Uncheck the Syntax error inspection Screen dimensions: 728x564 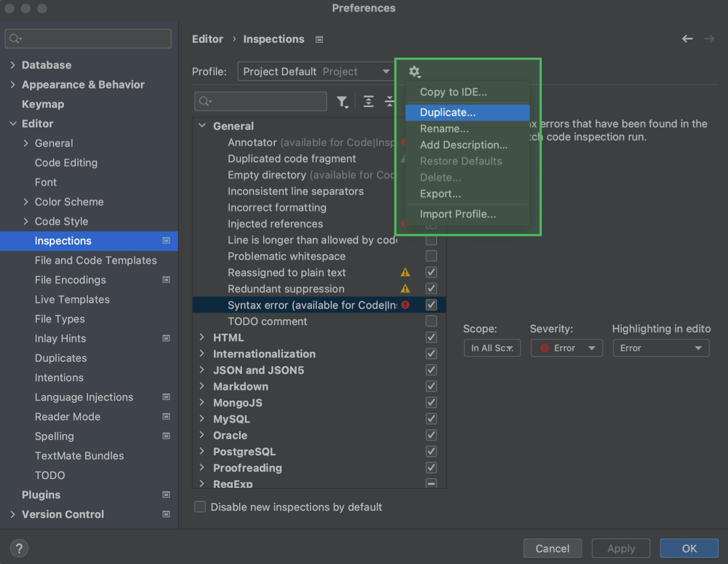click(x=431, y=305)
